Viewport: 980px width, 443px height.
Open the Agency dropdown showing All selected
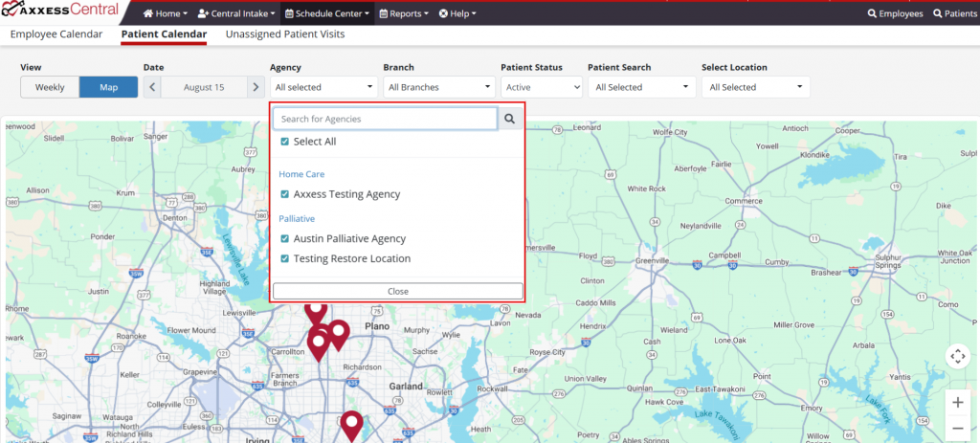pyautogui.click(x=323, y=87)
